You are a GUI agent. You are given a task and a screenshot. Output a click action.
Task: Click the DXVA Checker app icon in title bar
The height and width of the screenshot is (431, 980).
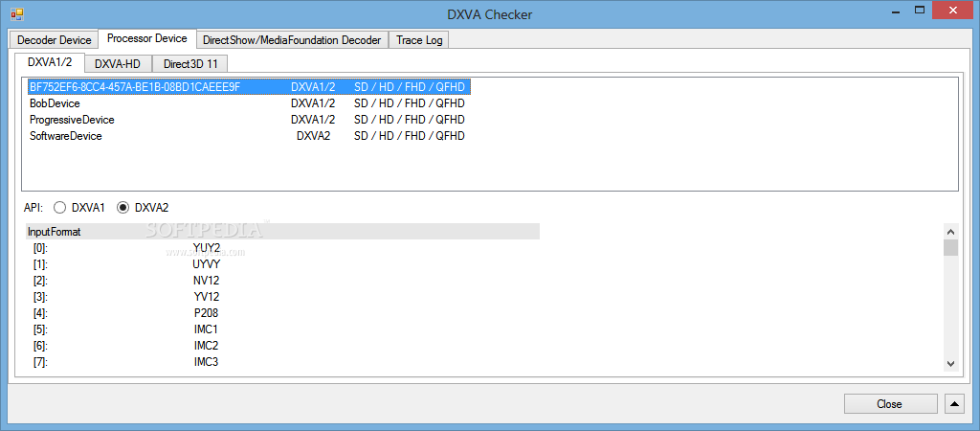(x=17, y=12)
